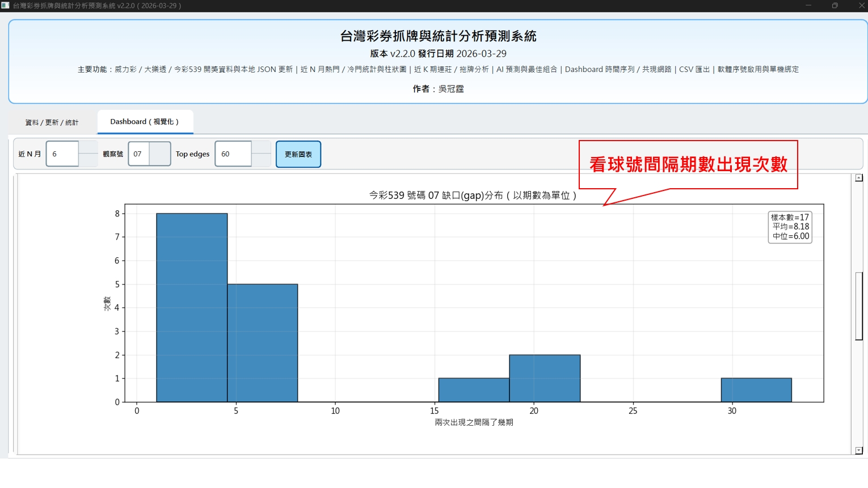This screenshot has width=868, height=488.
Task: Click the 樣本數 statistics legend box
Action: [790, 227]
